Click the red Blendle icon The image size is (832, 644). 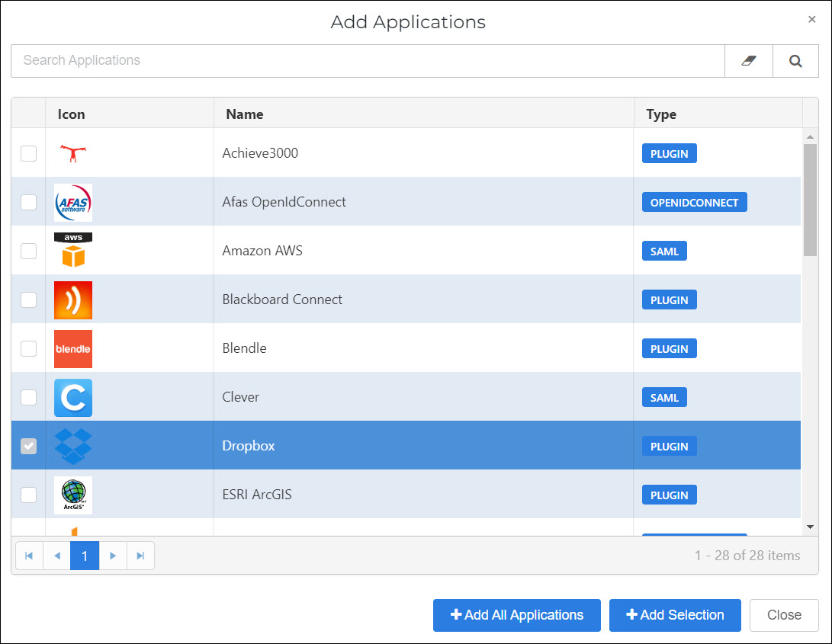pos(73,348)
